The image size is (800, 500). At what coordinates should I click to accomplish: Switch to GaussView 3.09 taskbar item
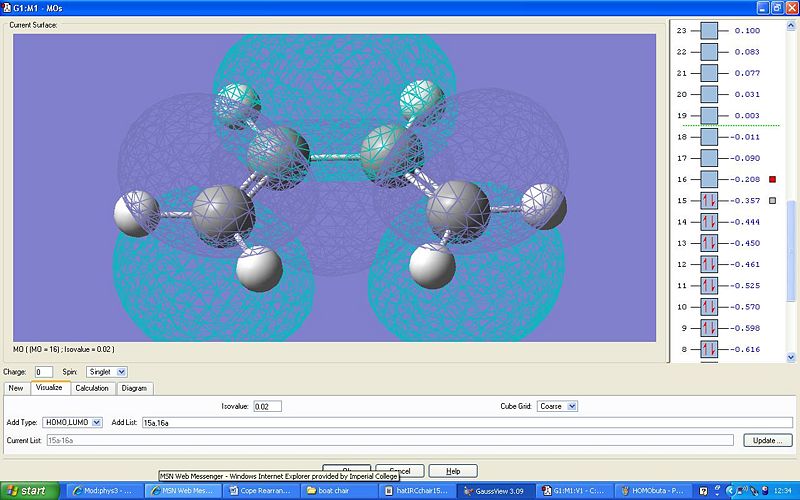tap(496, 491)
